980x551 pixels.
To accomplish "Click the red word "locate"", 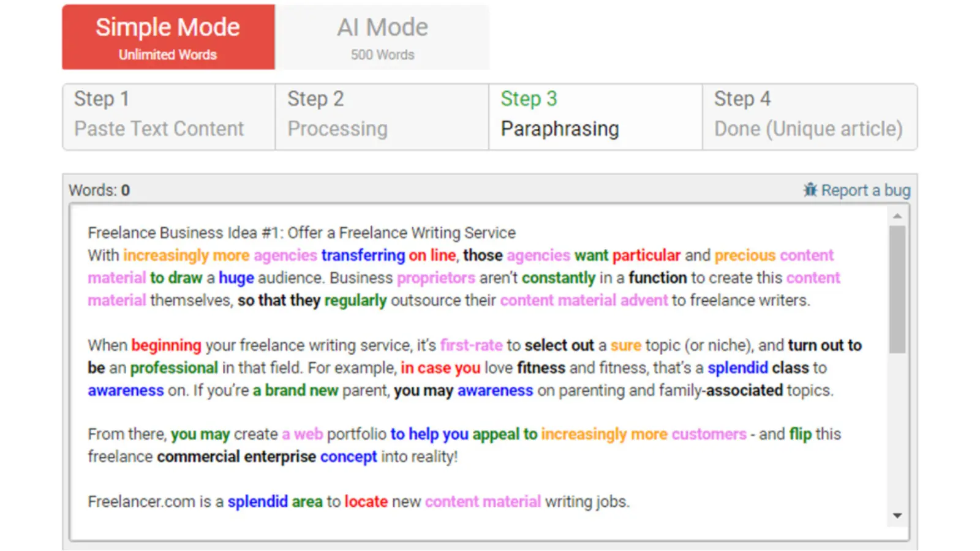I will tap(366, 502).
